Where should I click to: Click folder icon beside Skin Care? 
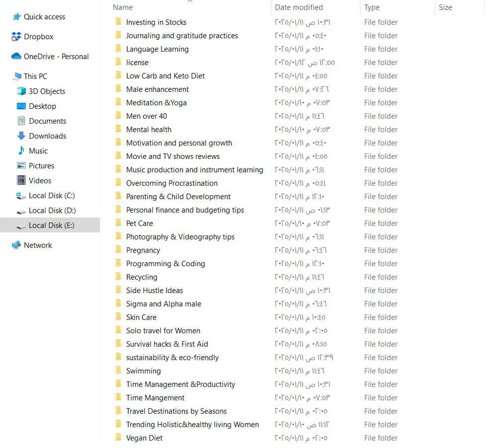[x=118, y=317]
